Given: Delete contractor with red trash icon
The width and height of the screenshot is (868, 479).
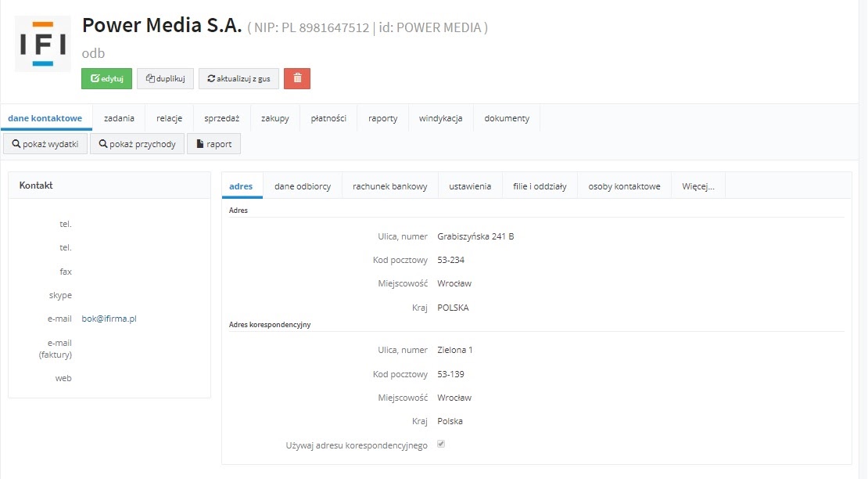Looking at the screenshot, I should click(x=297, y=78).
